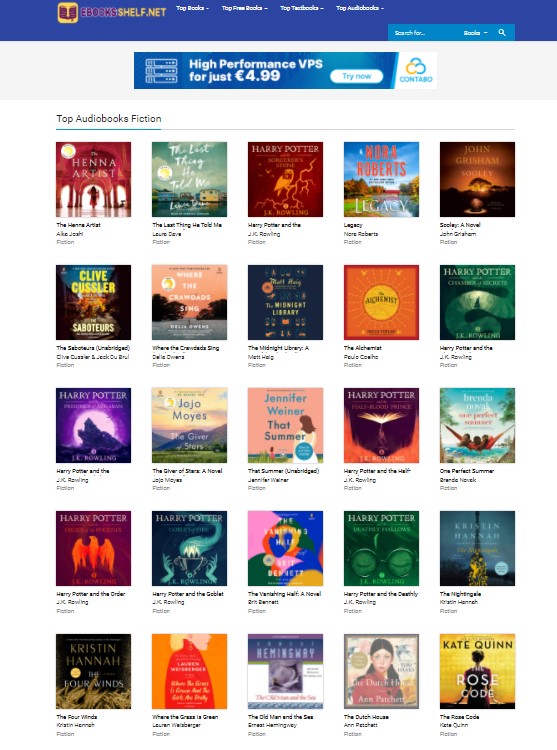Expand the Top Free Books dropdown
557x750 pixels.
[x=244, y=8]
